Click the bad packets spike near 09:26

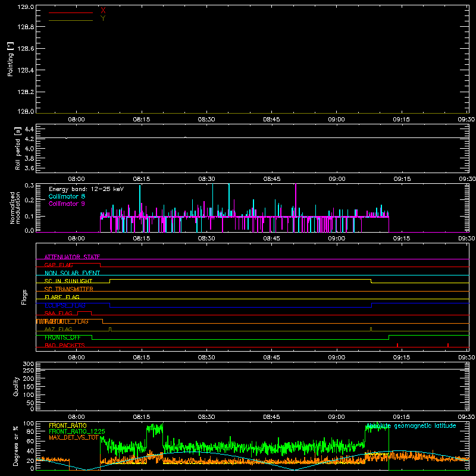[x=448, y=345]
